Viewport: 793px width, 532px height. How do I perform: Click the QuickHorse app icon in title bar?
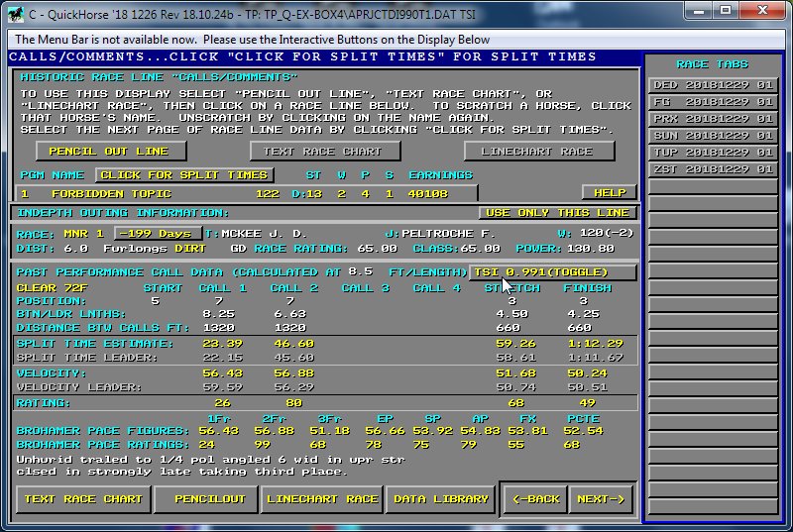tap(16, 14)
